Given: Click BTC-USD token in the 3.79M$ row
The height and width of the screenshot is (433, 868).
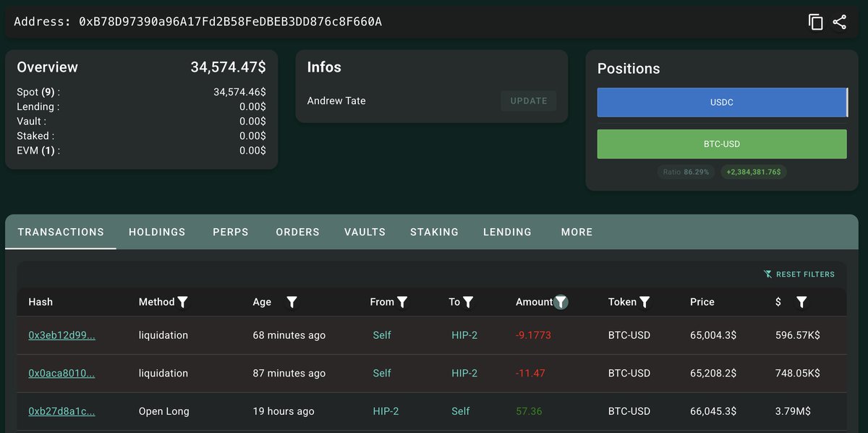Looking at the screenshot, I should coord(629,411).
